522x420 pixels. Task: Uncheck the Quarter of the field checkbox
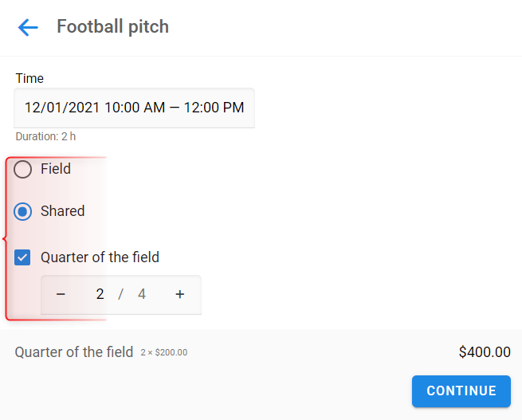tap(22, 257)
